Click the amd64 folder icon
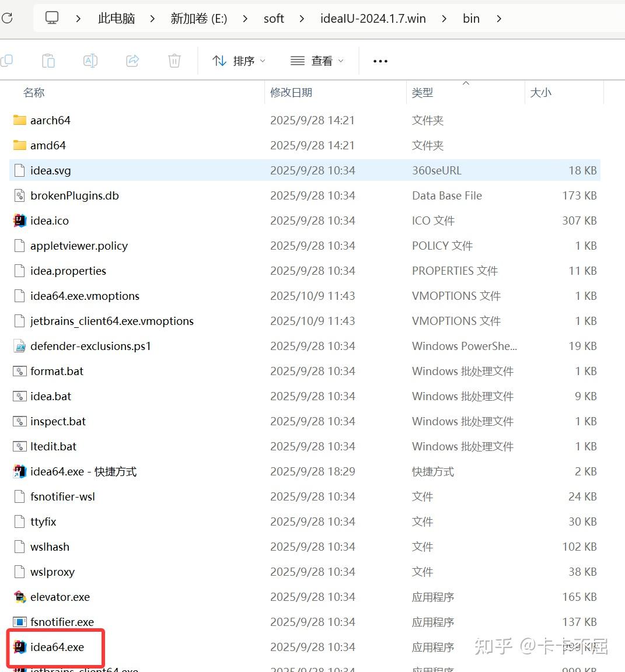 click(x=20, y=145)
